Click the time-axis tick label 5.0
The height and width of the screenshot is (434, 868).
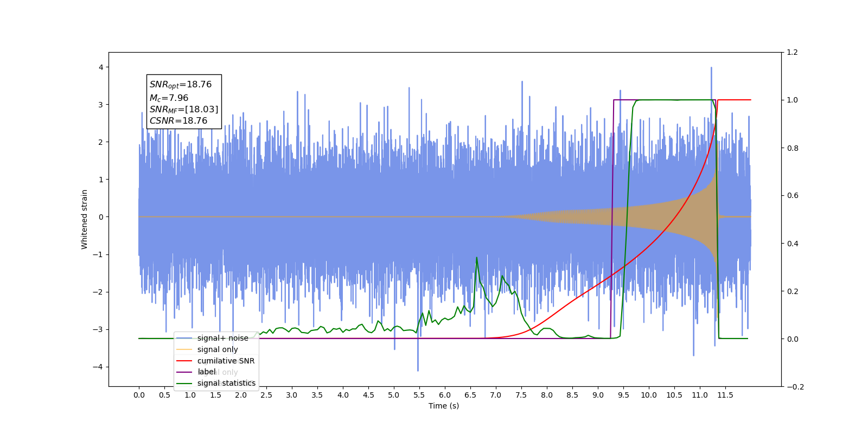coord(394,395)
